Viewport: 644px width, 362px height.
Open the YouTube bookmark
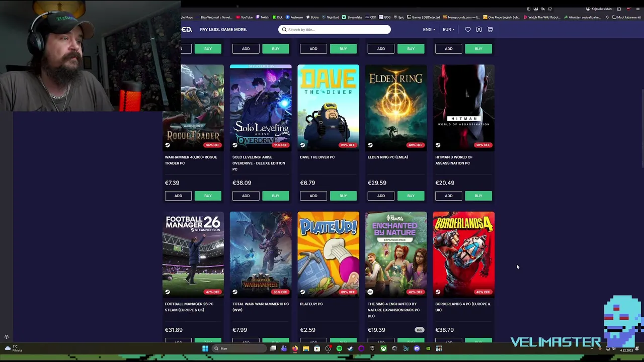click(x=245, y=17)
